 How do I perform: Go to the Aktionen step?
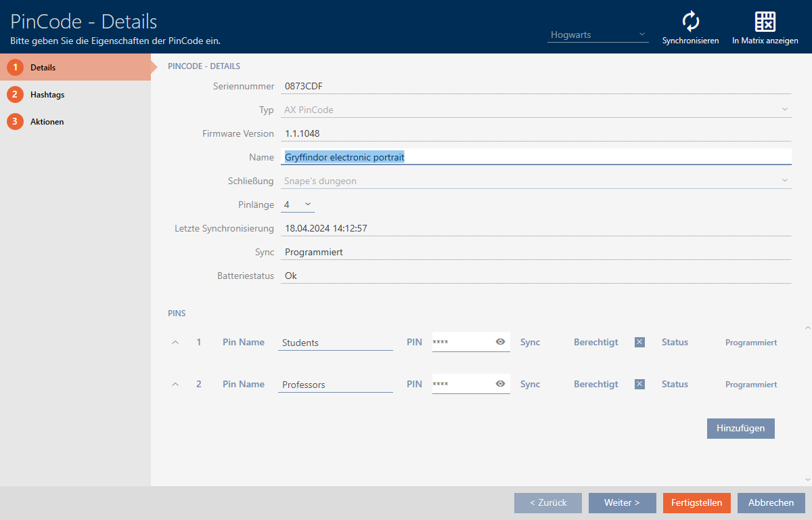(47, 122)
